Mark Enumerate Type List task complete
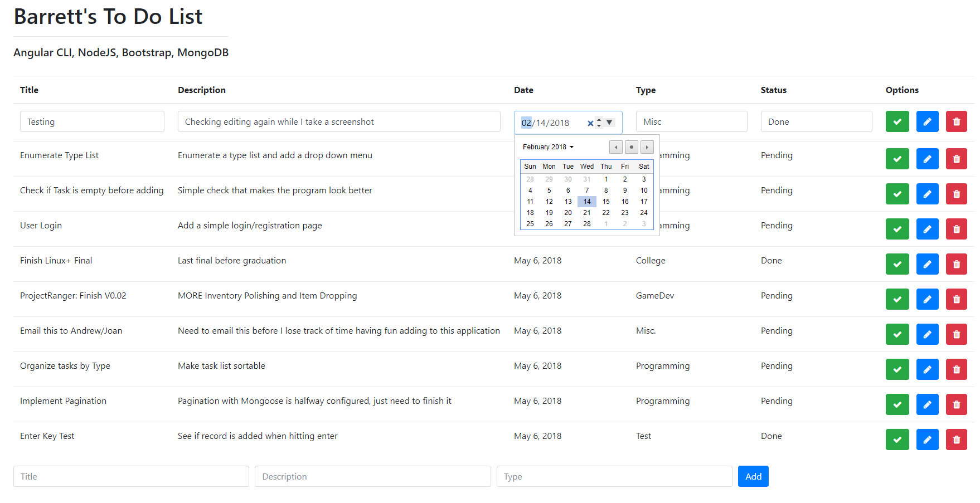Viewport: 980px width, 503px height. pos(897,159)
